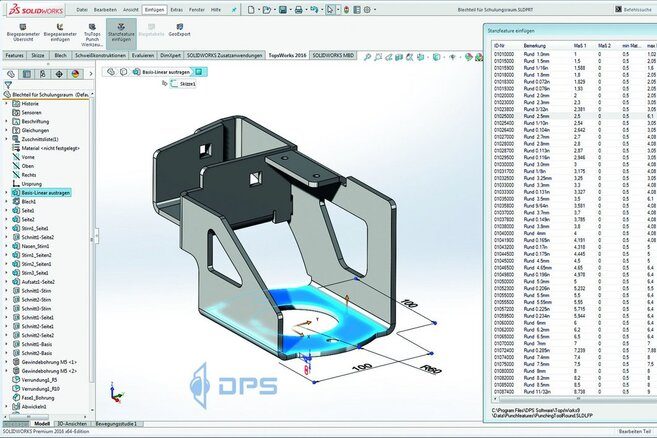This screenshot has height=438, width=657.
Task: Click the ID-Nr column header
Action: click(x=499, y=45)
